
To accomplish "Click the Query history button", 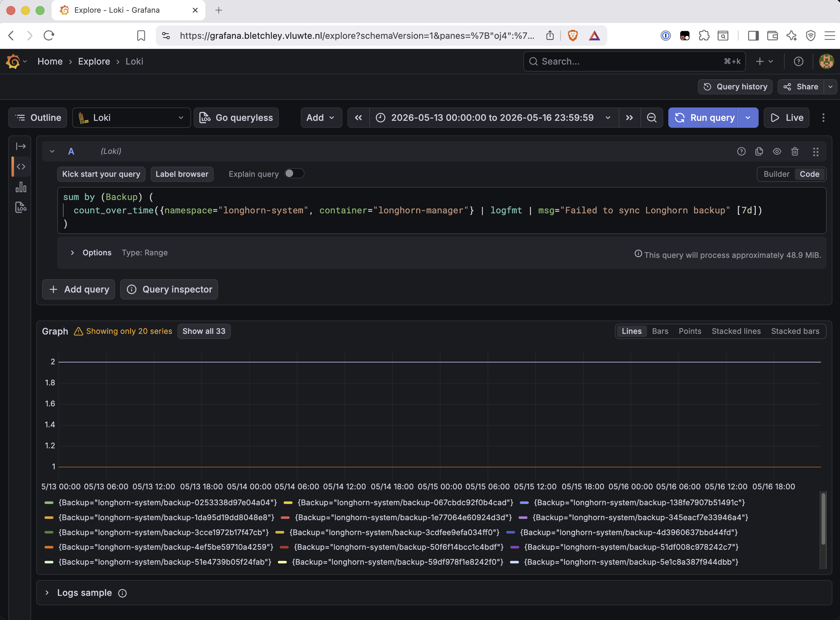I will click(x=735, y=87).
